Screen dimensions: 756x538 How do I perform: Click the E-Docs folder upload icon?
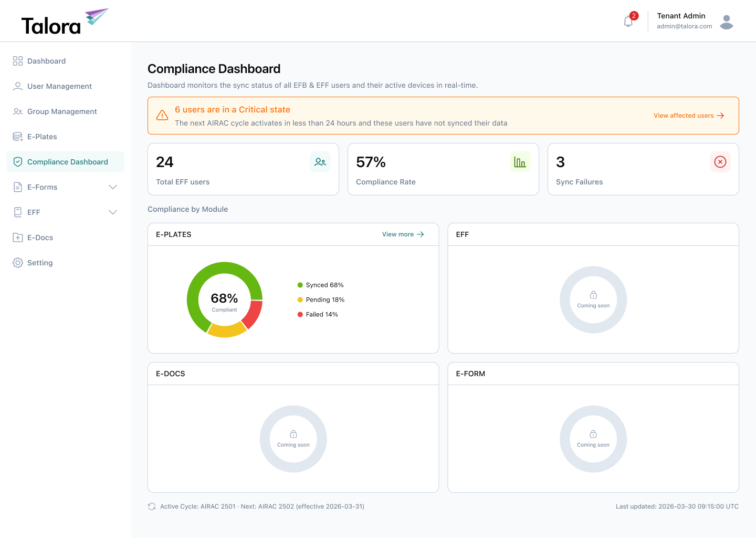click(x=18, y=237)
